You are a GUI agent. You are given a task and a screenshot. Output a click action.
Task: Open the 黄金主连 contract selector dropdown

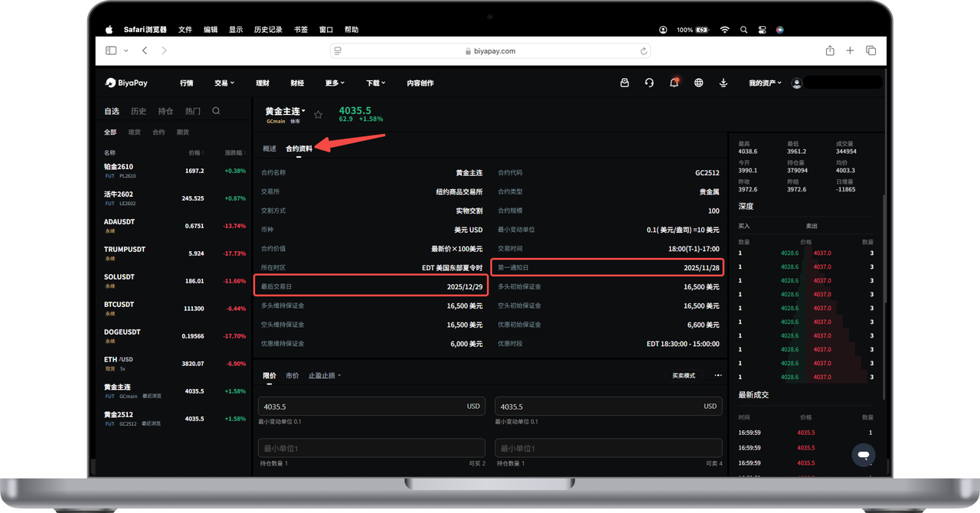(285, 112)
